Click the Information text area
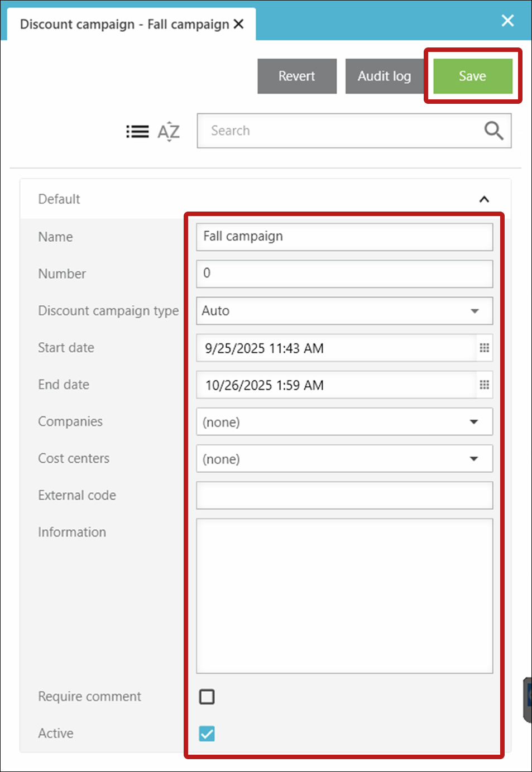532x772 pixels. [x=344, y=596]
